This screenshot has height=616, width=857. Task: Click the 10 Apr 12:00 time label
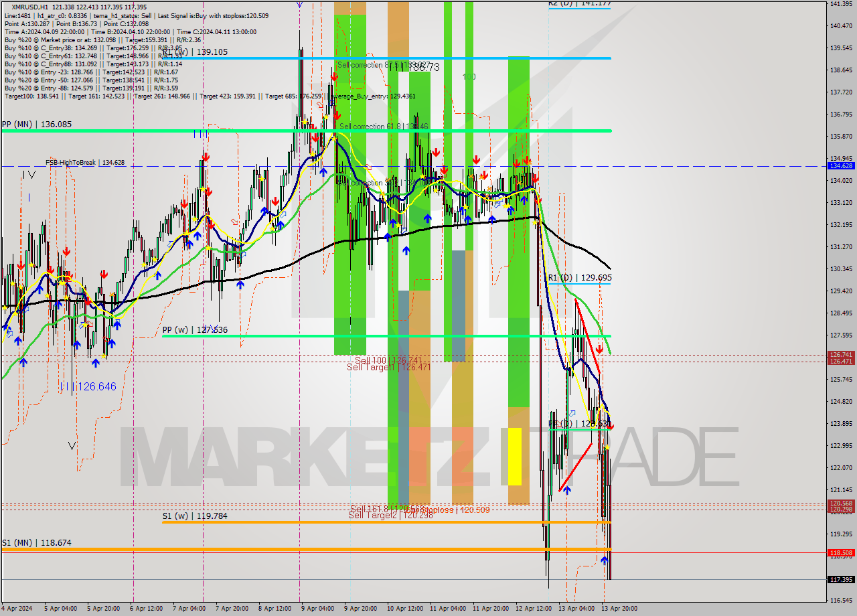404,609
